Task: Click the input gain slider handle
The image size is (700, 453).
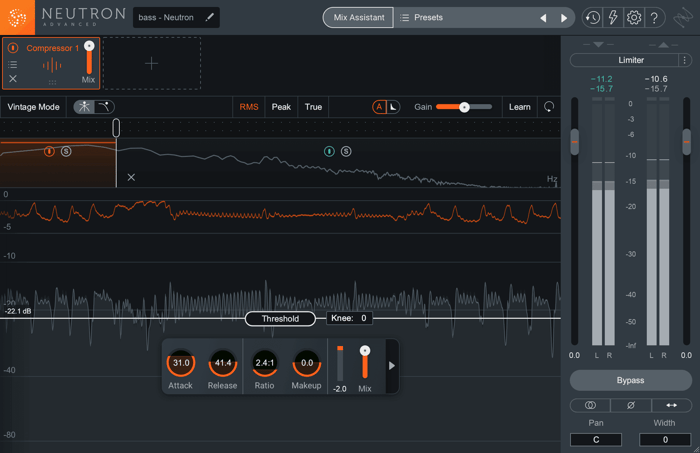Action: point(575,142)
